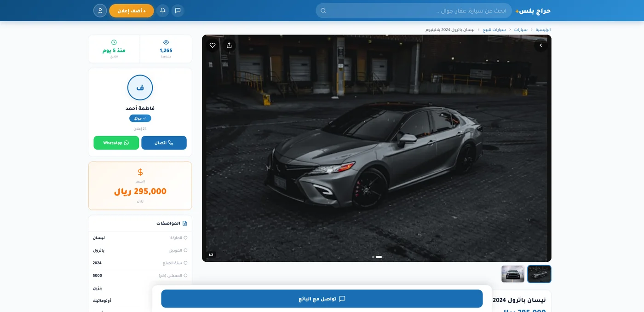The width and height of the screenshot is (644, 312).
Task: Share the listing using share icon
Action: click(x=229, y=45)
